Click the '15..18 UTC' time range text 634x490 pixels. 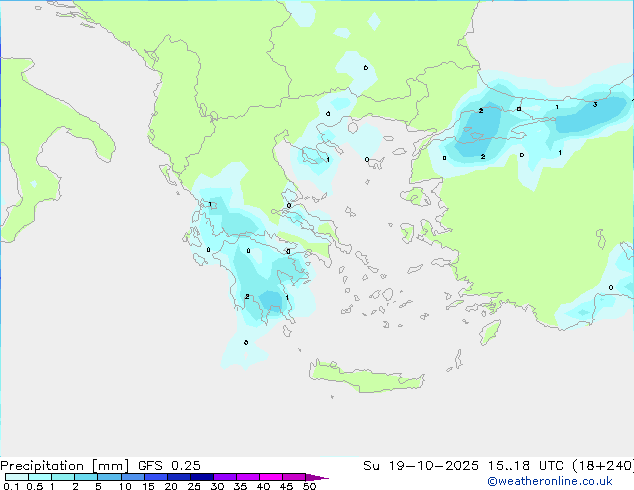click(x=525, y=466)
